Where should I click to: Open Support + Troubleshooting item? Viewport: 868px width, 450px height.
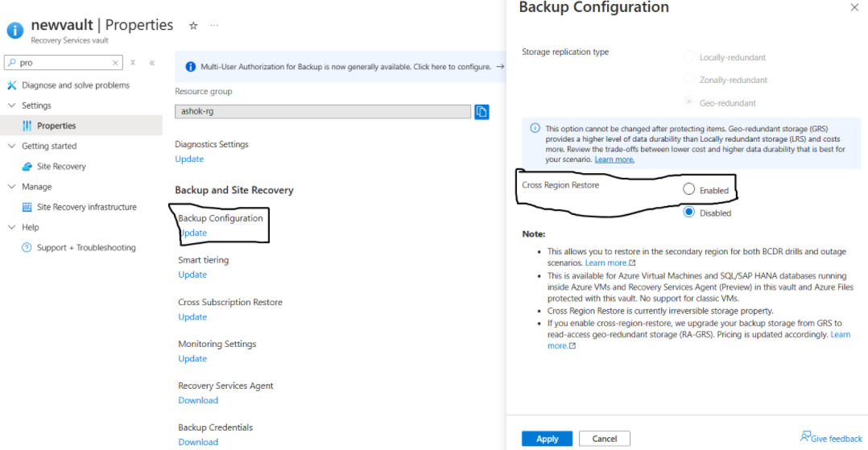pyautogui.click(x=86, y=247)
